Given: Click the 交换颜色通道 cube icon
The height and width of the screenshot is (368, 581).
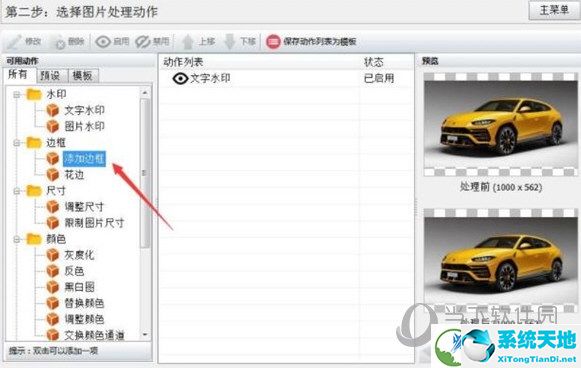Looking at the screenshot, I should click(x=53, y=335).
